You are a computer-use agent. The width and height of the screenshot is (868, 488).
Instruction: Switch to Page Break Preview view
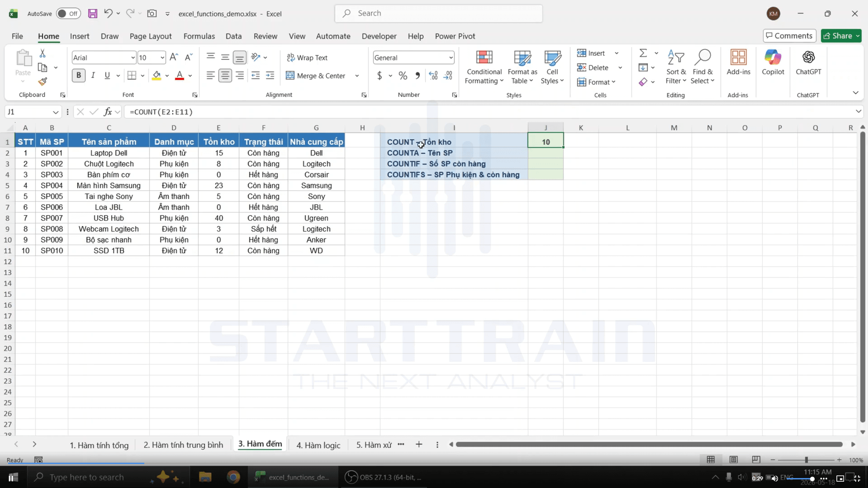[x=756, y=460]
